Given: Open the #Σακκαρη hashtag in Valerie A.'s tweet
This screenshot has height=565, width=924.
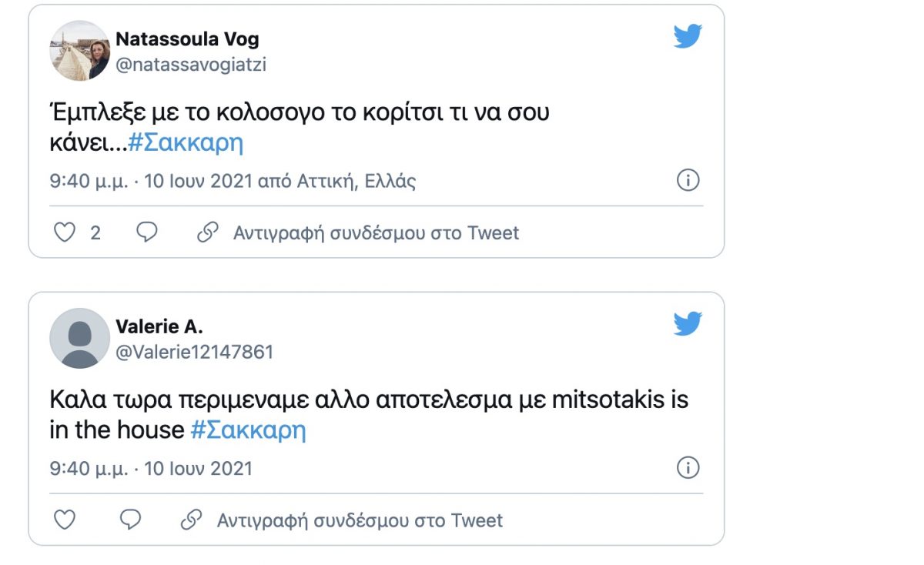Looking at the screenshot, I should click(x=248, y=430).
